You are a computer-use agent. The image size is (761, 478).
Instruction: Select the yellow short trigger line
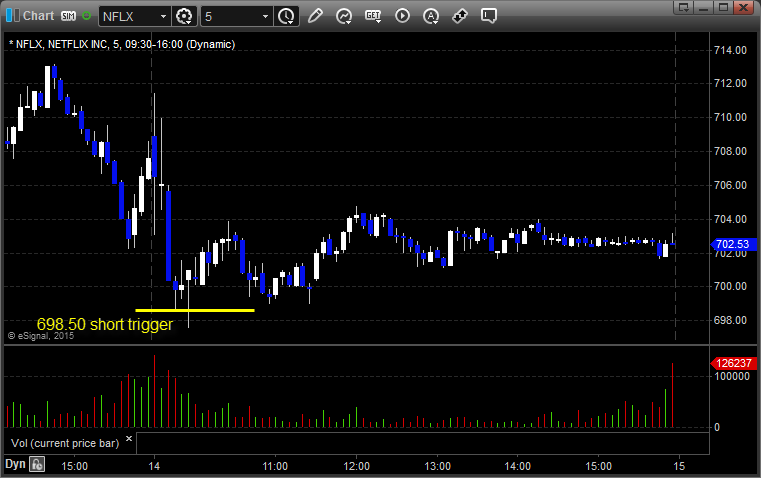click(x=195, y=310)
